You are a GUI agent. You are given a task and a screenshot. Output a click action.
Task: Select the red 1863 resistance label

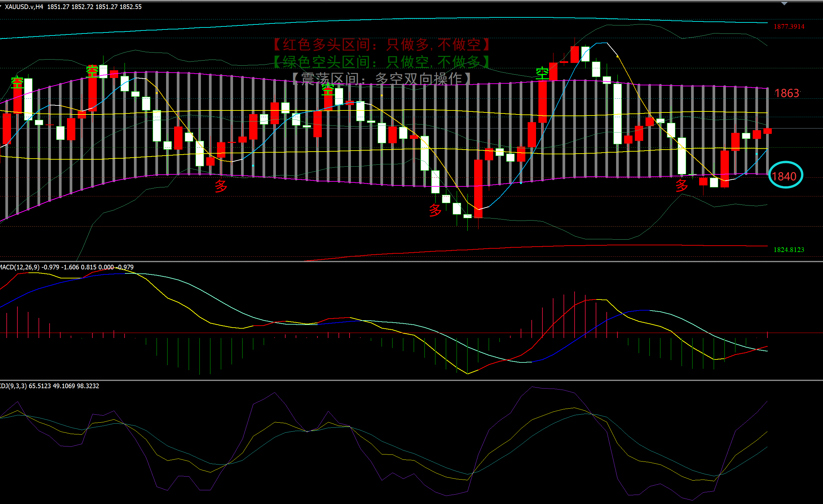[787, 93]
